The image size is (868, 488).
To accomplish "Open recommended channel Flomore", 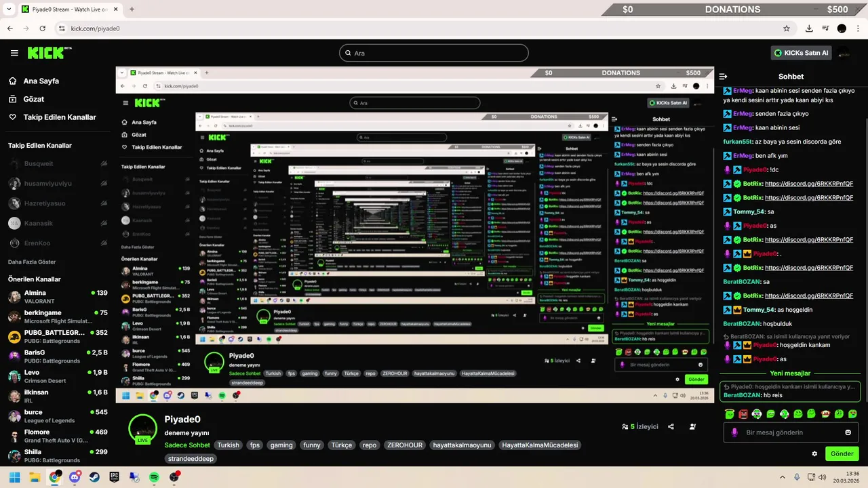I will pyautogui.click(x=58, y=436).
